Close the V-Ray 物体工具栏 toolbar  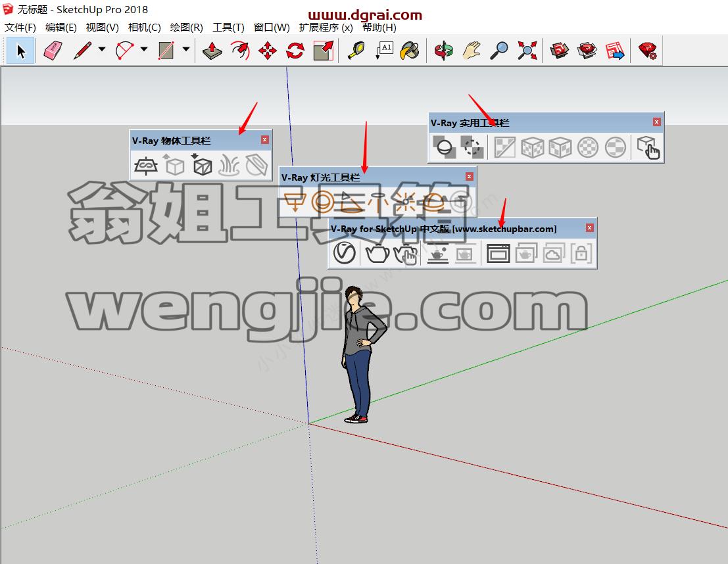click(x=264, y=140)
